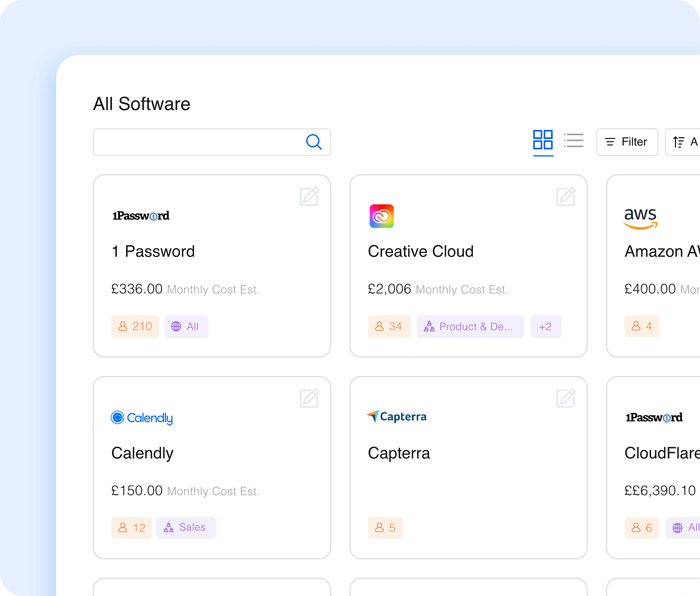Screen dimensions: 700x596
Task: Open the Capterra title
Action: click(399, 453)
